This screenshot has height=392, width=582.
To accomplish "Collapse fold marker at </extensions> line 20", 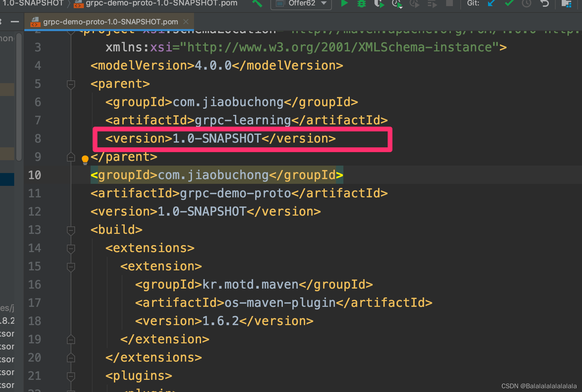I will pos(71,358).
